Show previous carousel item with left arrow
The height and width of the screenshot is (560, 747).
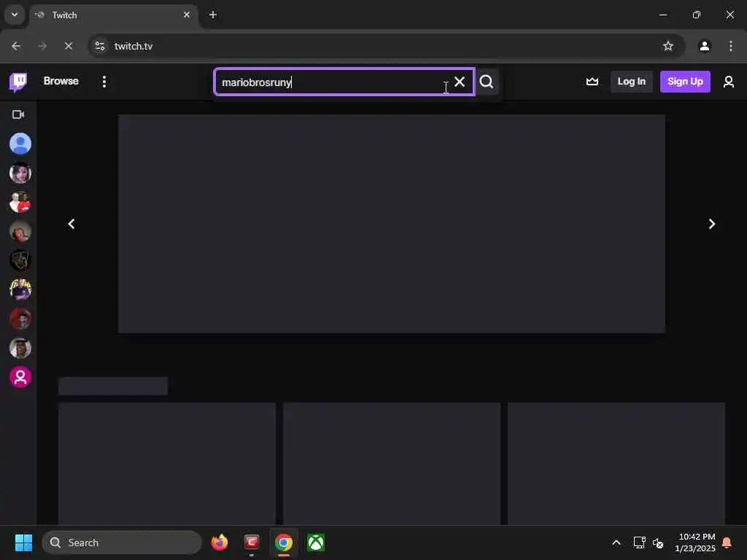coord(71,224)
